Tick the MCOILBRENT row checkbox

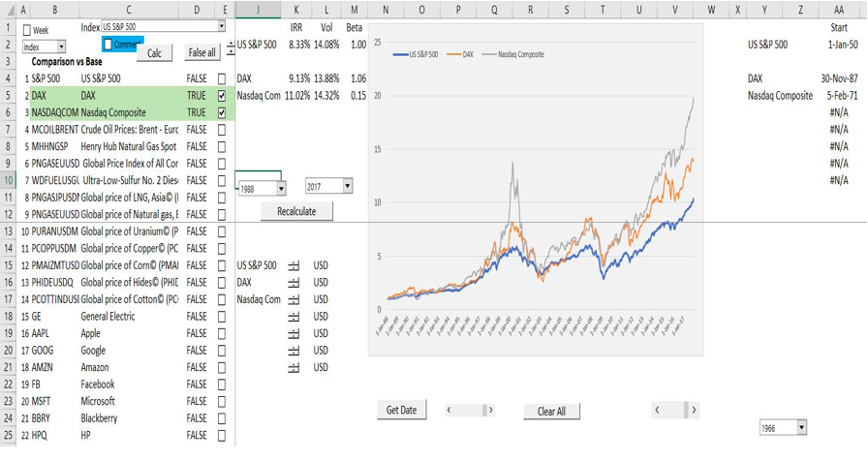[x=222, y=130]
